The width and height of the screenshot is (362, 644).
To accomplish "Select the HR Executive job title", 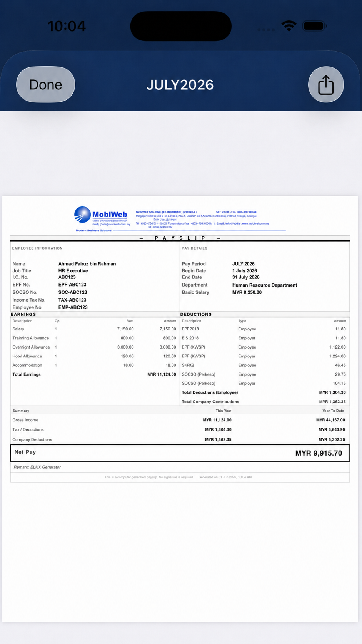I will coord(73,271).
